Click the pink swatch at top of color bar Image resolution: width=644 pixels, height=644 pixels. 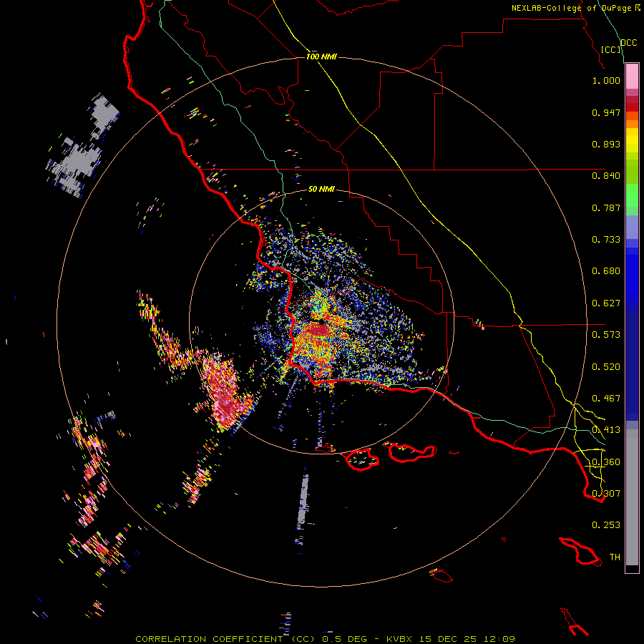pos(632,77)
